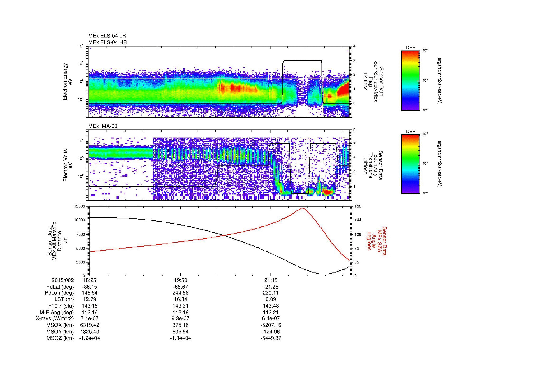Viewport: 555px width, 392px height.
Task: Click LST value 0.09
Action: click(x=271, y=299)
